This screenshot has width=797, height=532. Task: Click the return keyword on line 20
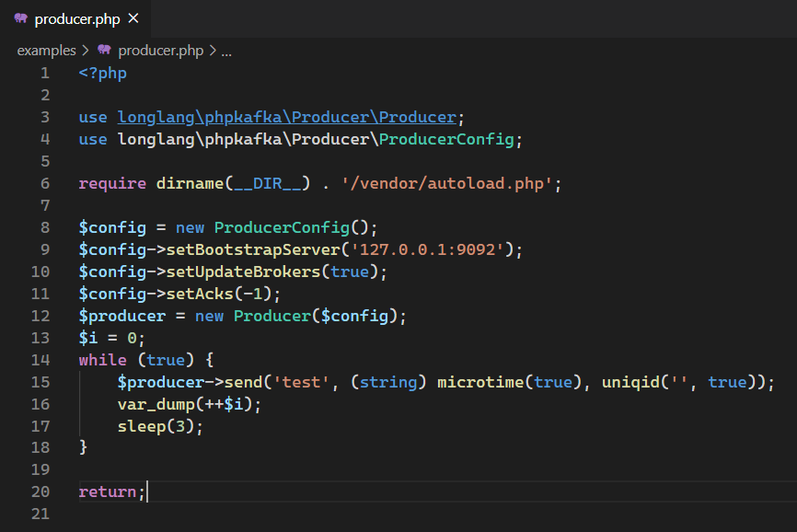(108, 492)
